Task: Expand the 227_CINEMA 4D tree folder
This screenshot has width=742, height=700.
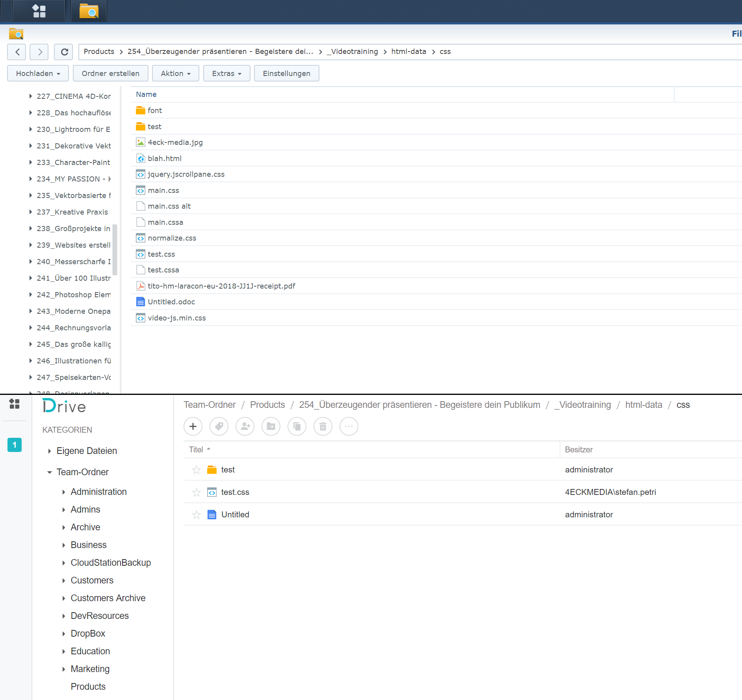Action: click(30, 96)
